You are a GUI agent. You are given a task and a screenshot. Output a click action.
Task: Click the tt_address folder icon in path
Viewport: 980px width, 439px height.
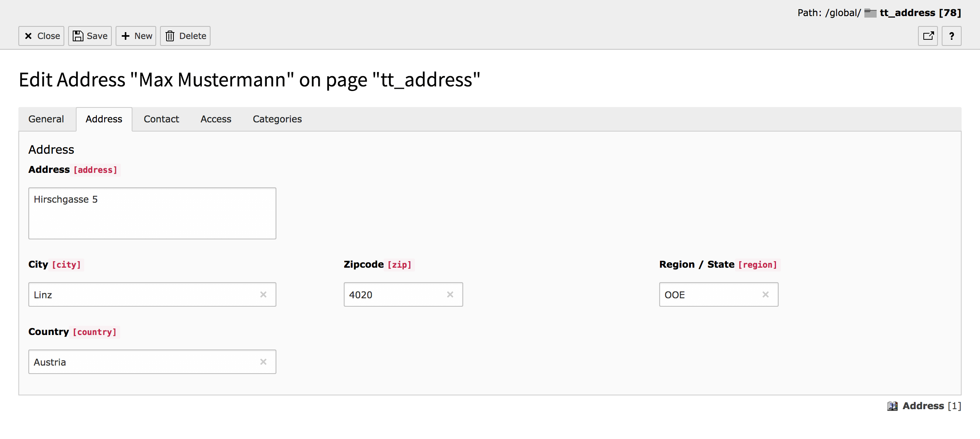[871, 13]
